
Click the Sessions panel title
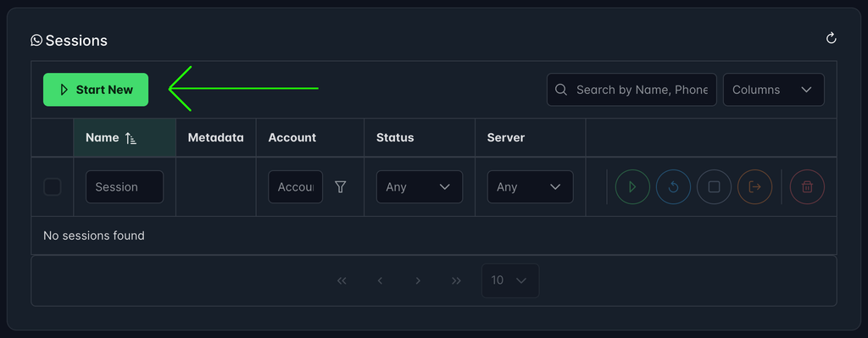tap(76, 41)
